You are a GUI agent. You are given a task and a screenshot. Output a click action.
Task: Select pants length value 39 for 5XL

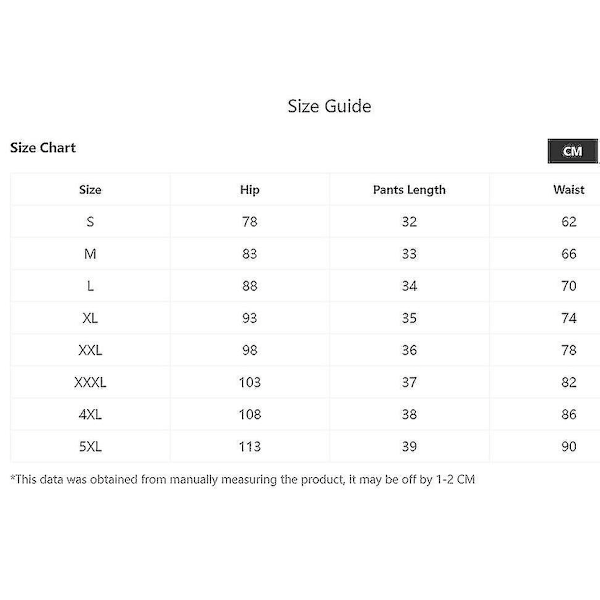point(409,447)
